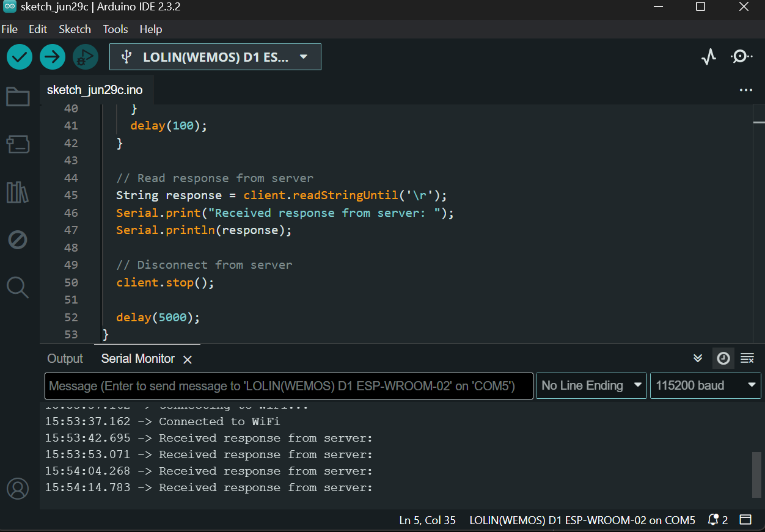
Task: Click the Serial.println(response); line
Action: [x=204, y=230]
